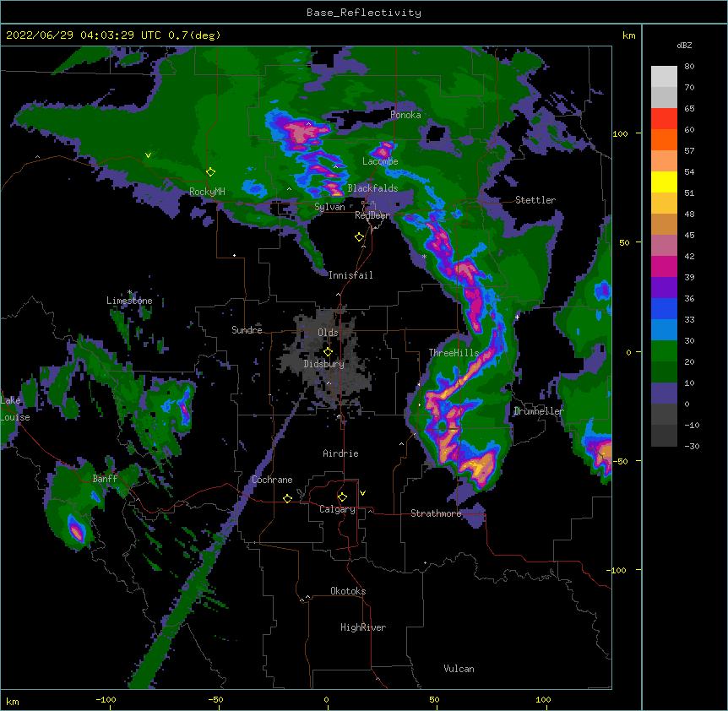The image size is (728, 711).
Task: Click the yellow V marker northwest of RockyMH
Action: coord(148,155)
